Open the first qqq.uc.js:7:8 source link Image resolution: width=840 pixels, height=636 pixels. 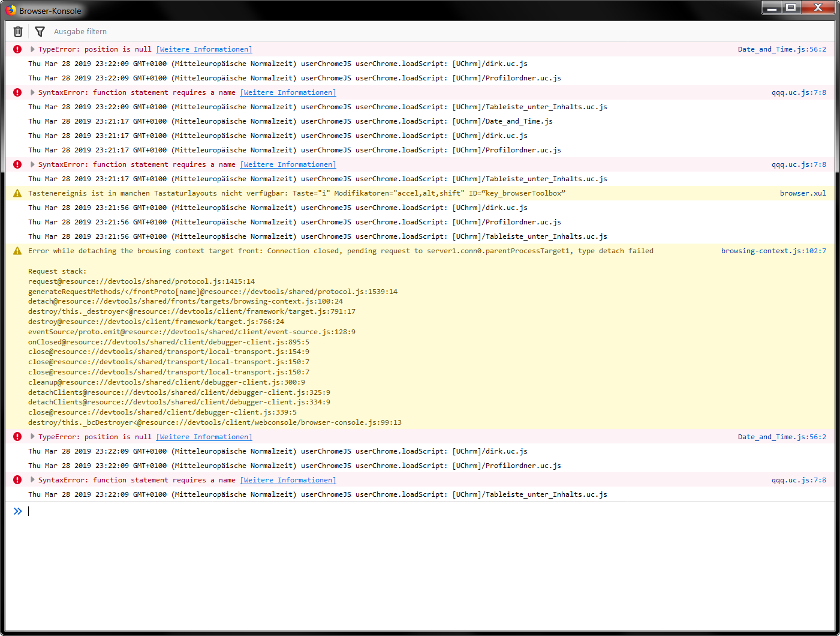(799, 92)
